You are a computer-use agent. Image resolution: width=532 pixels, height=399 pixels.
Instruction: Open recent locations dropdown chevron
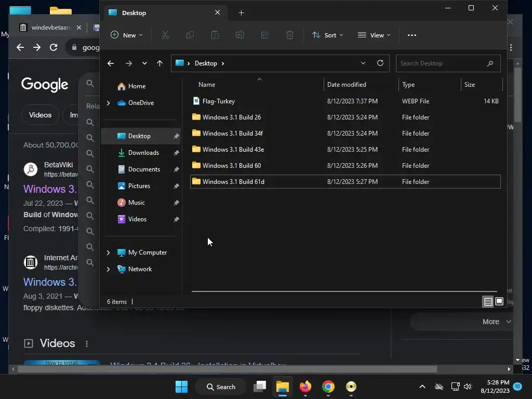click(x=144, y=63)
